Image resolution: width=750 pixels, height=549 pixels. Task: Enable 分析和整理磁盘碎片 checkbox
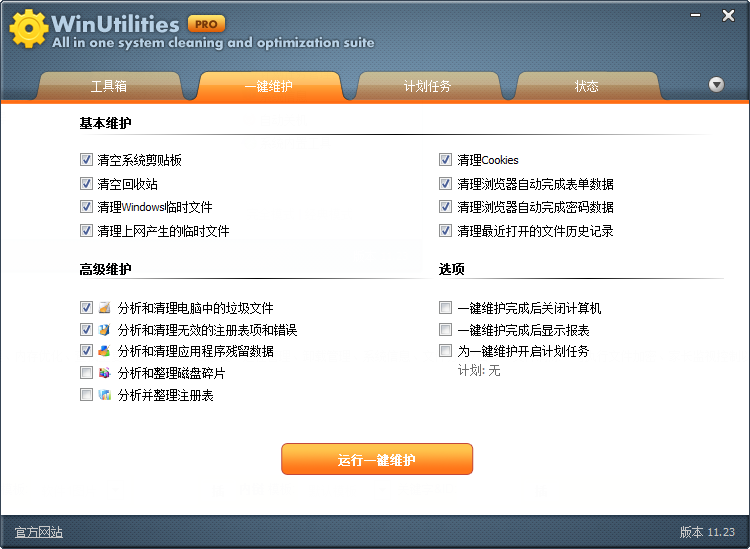point(86,373)
